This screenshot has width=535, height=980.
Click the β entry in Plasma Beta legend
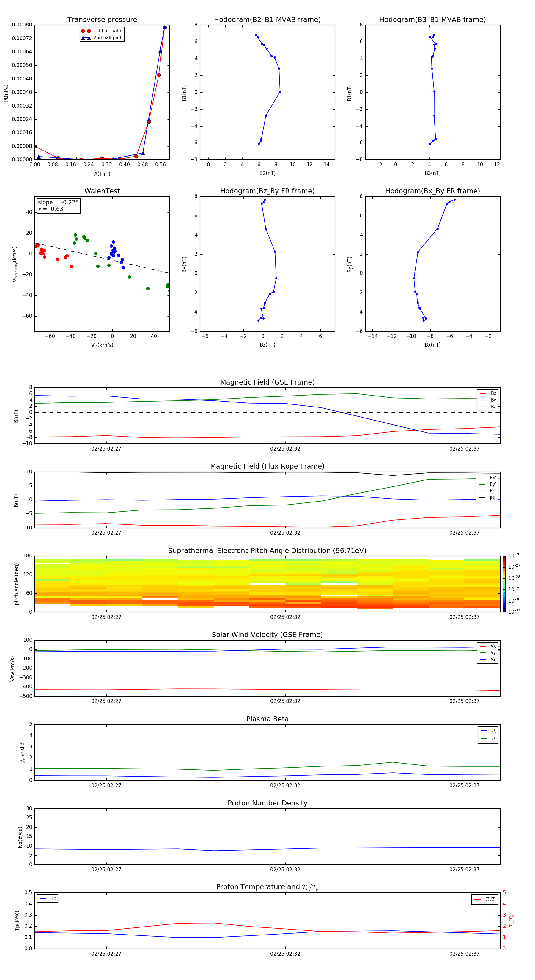click(488, 739)
